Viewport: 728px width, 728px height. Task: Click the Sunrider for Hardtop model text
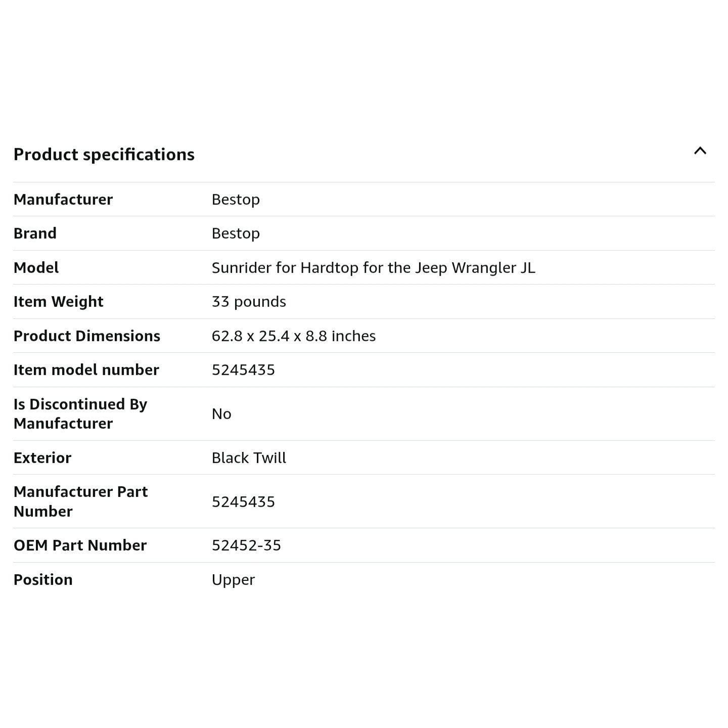[x=373, y=268]
